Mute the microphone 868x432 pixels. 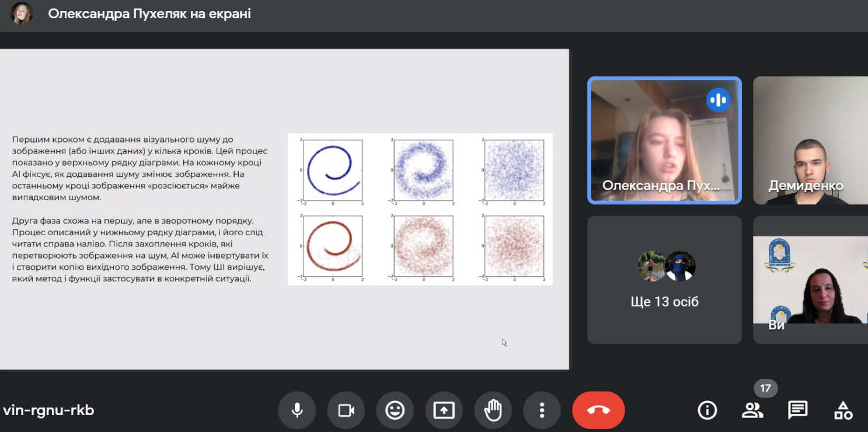pos(297,410)
